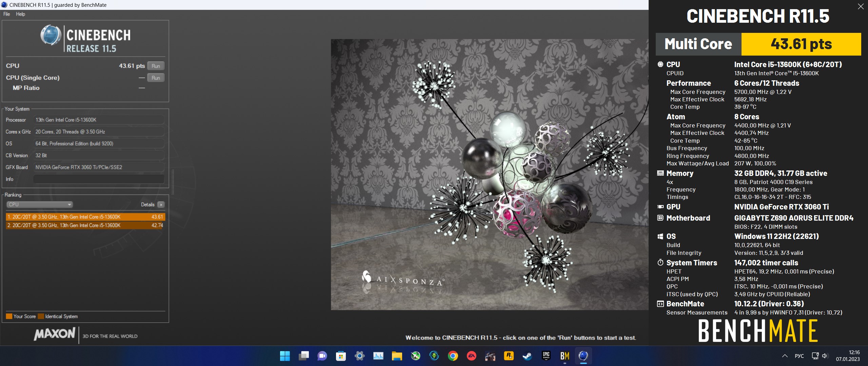Click Motherboard icon in BenchMate panel

pos(660,218)
